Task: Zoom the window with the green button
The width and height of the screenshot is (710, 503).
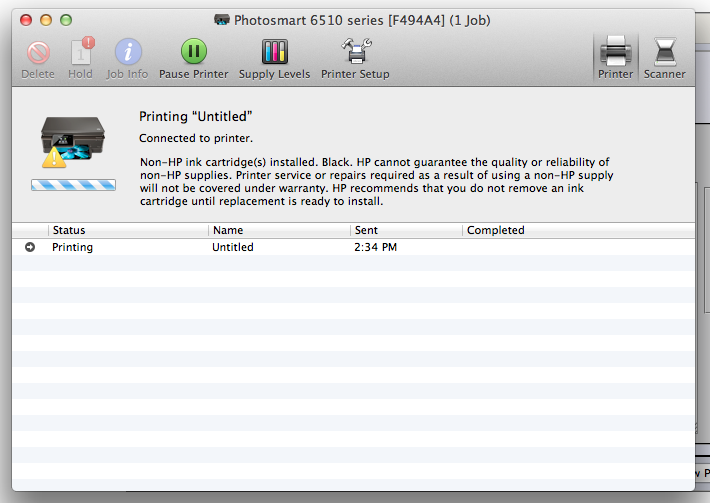Action: pos(66,20)
